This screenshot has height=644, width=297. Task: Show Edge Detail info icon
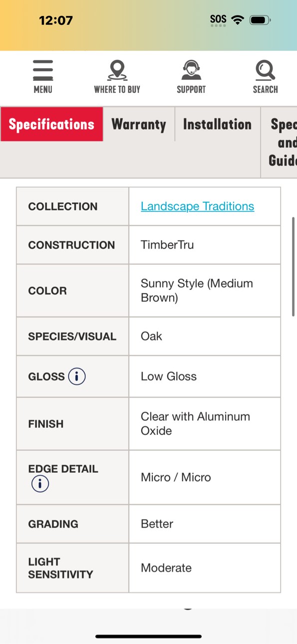point(40,484)
